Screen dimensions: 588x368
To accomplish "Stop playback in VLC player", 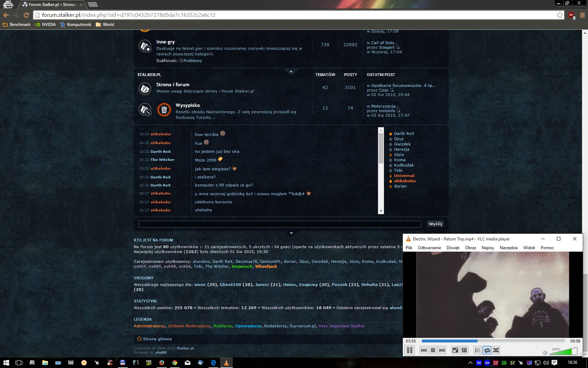I will click(x=433, y=350).
